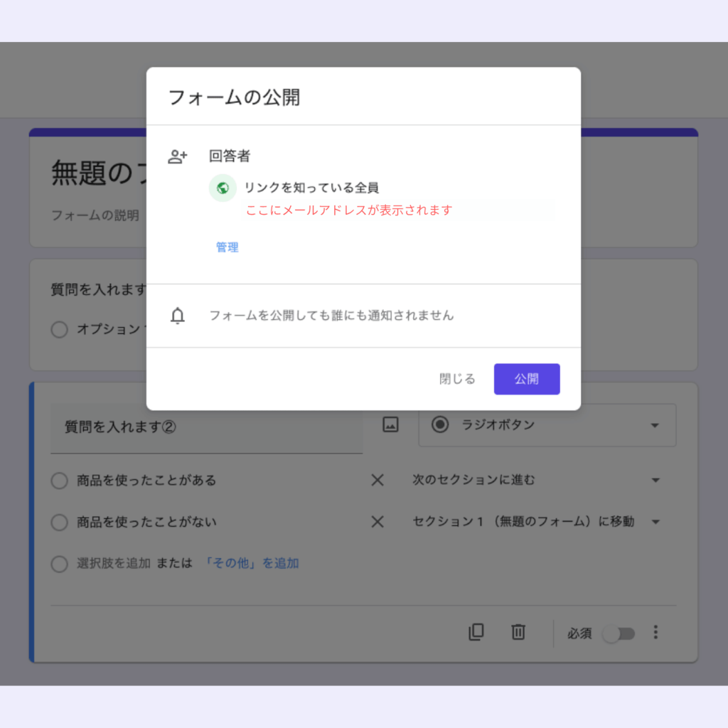Click text フォームを公開しても誰にも通知されません
Image resolution: width=728 pixels, height=728 pixels.
coord(331,316)
